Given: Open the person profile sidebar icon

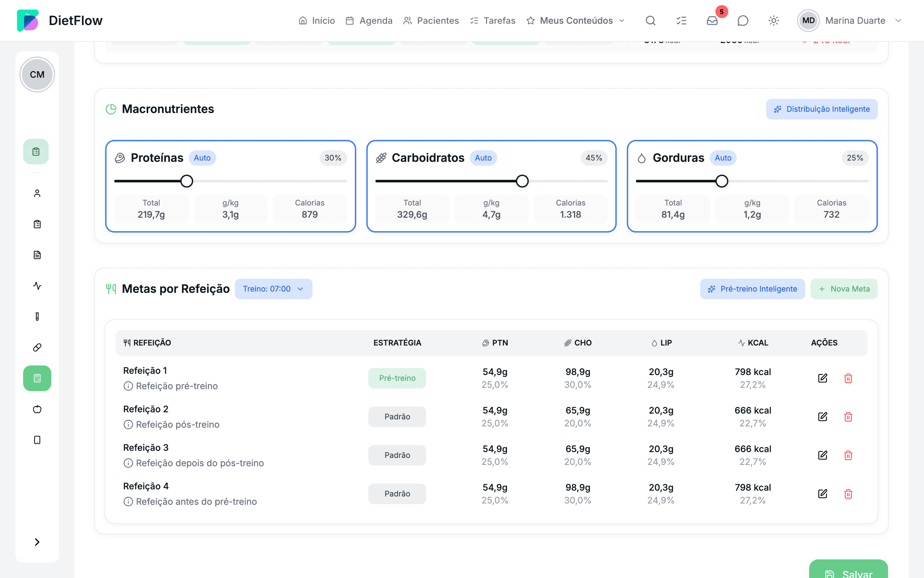Looking at the screenshot, I should click(37, 193).
